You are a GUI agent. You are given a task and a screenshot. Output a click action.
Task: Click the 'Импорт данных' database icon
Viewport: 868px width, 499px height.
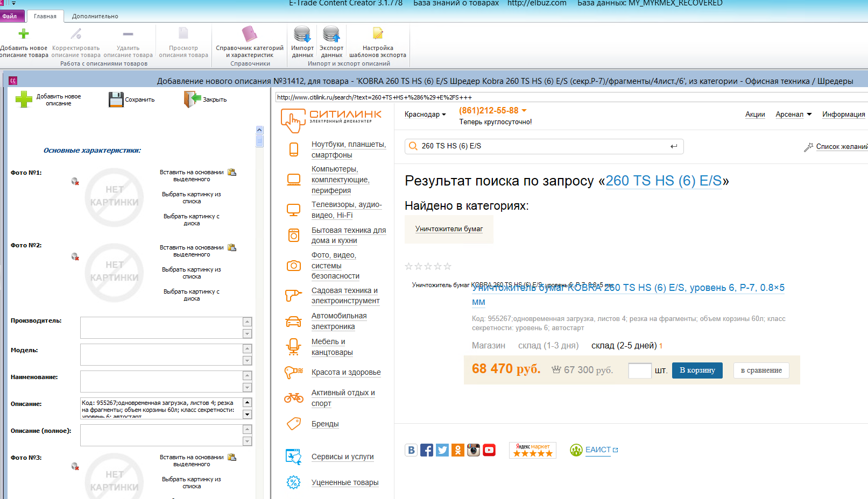[302, 34]
